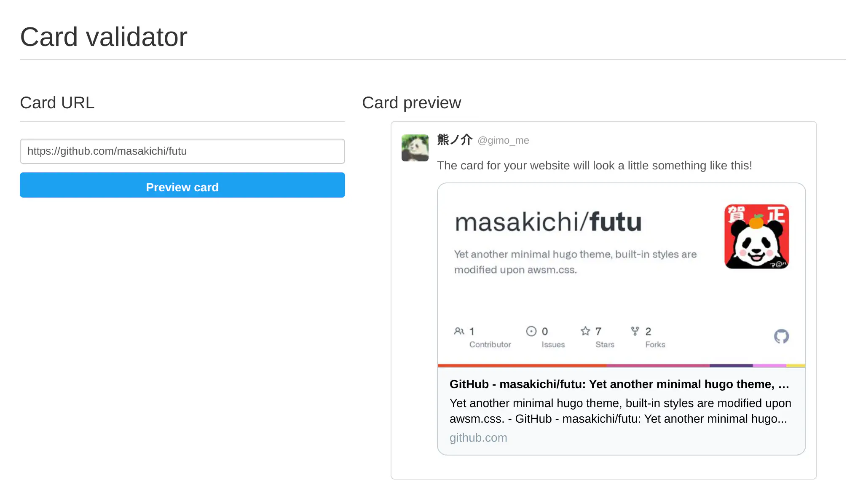Click the GitHub logo icon in card preview
This screenshot has height=504, width=863.
pyautogui.click(x=781, y=337)
